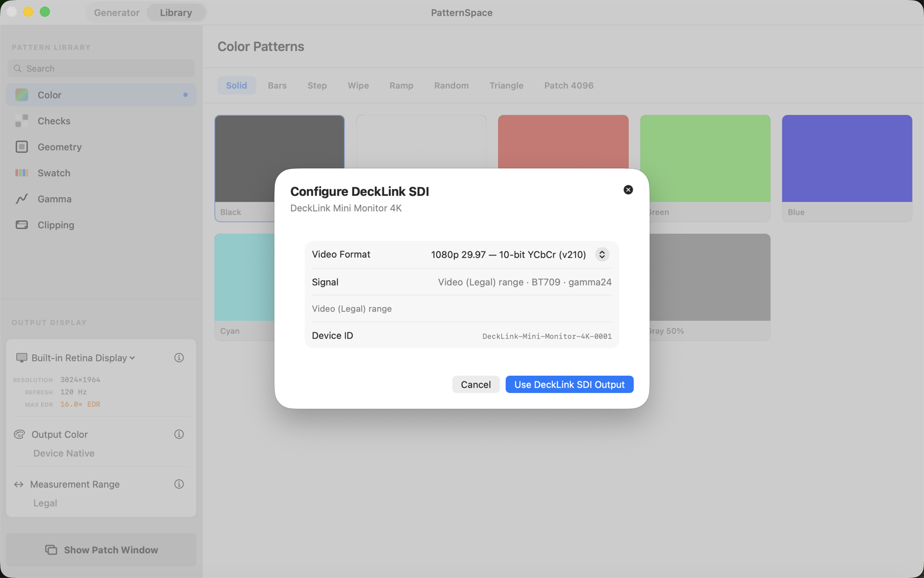Click the Output Color palette icon
The height and width of the screenshot is (578, 924).
coord(20,434)
